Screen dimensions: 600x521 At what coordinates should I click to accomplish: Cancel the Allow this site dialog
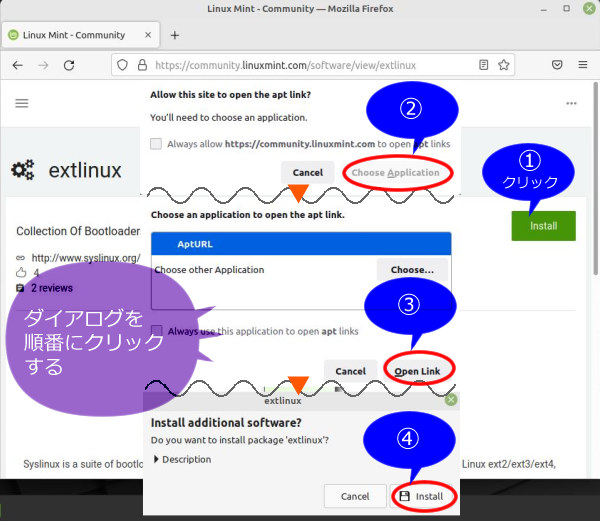pos(308,173)
